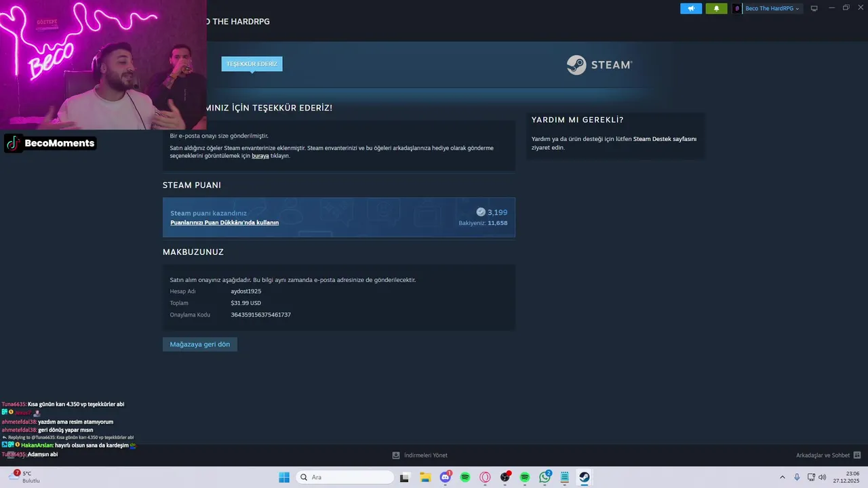This screenshot has height=488, width=868.
Task: Click the Steam announcements megaphone button
Action: pos(691,8)
